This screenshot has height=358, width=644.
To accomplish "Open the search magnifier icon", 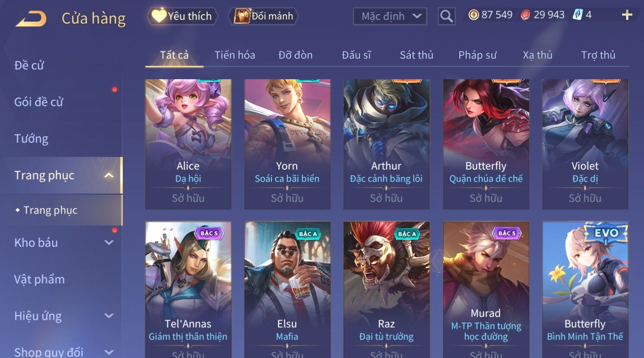I will [x=446, y=16].
